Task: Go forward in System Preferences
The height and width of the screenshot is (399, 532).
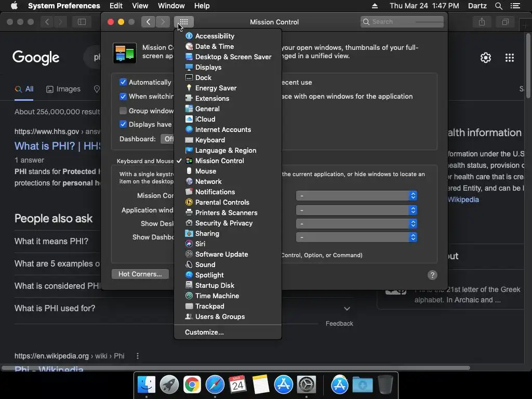Action: [163, 22]
